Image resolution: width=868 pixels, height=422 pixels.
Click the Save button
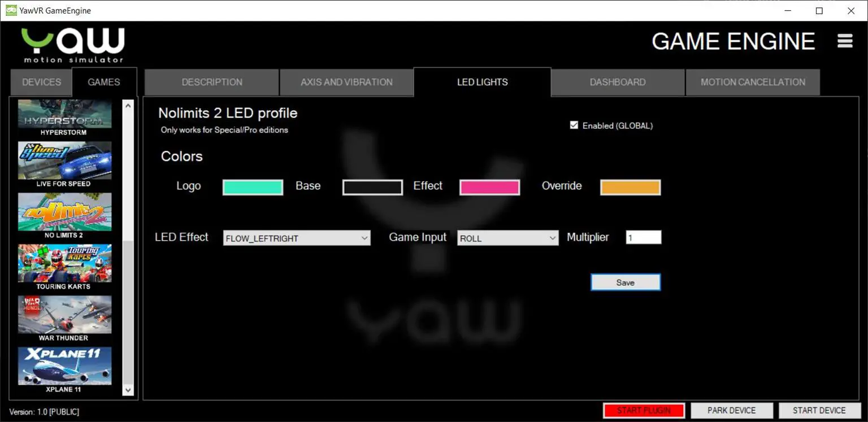(625, 282)
